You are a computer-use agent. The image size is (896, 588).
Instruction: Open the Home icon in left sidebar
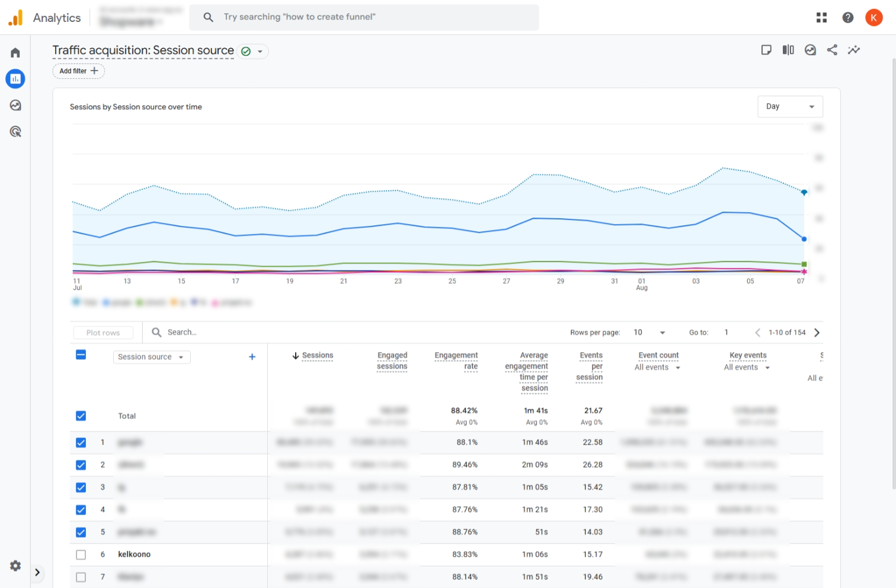[15, 53]
